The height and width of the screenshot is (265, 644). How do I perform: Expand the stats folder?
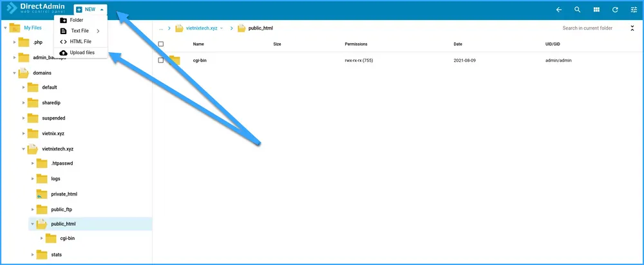(x=33, y=255)
